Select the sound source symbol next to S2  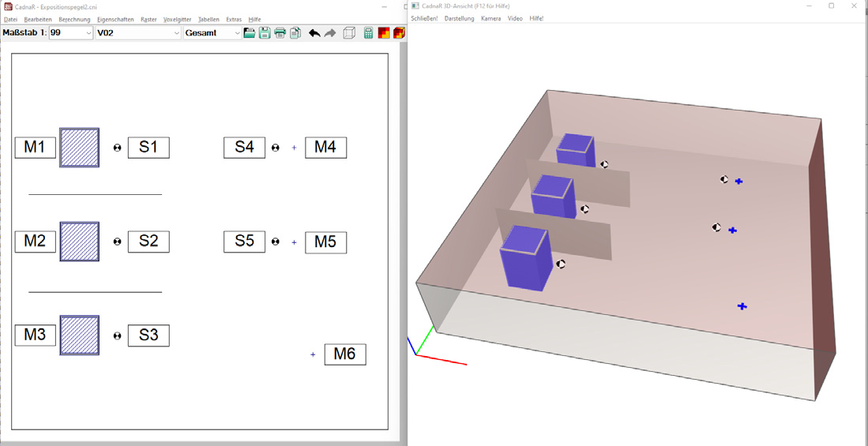pos(118,242)
